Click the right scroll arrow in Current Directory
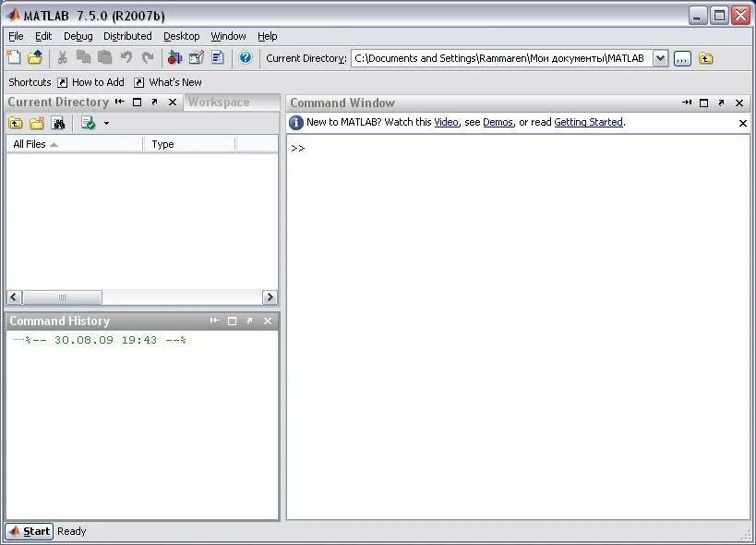Image resolution: width=756 pixels, height=545 pixels. click(x=270, y=297)
